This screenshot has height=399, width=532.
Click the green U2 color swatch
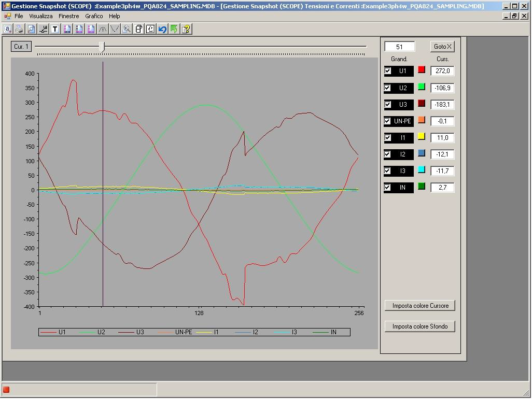click(422, 87)
